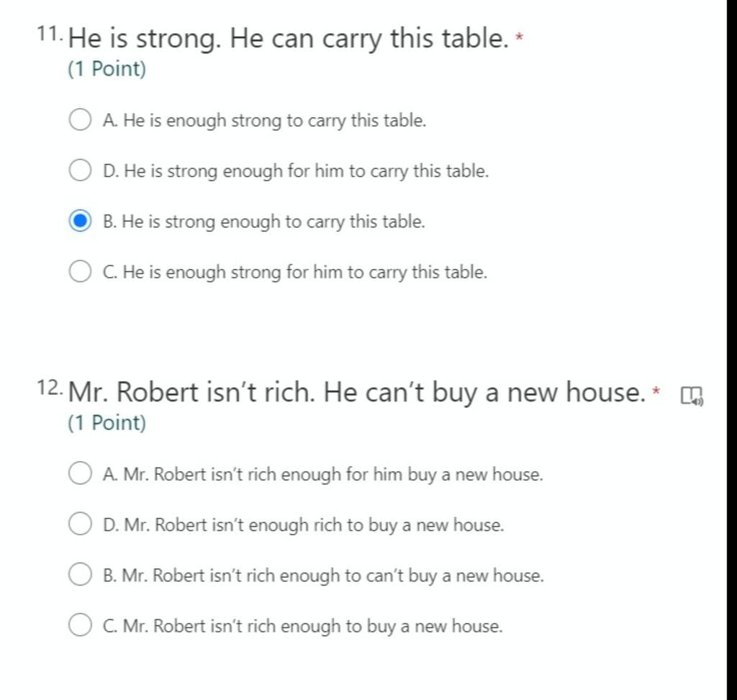Image resolution: width=737 pixels, height=700 pixels.
Task: Open Immersive Reader for question 12
Action: (x=691, y=396)
